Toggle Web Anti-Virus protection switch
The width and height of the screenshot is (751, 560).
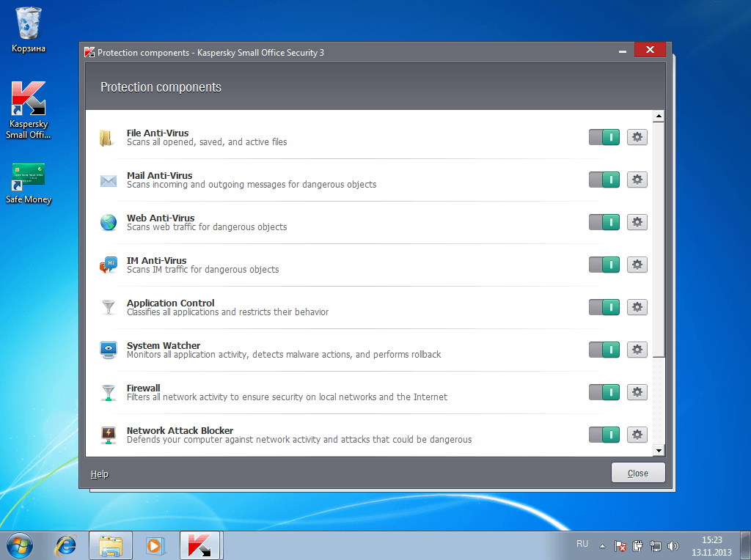(604, 222)
